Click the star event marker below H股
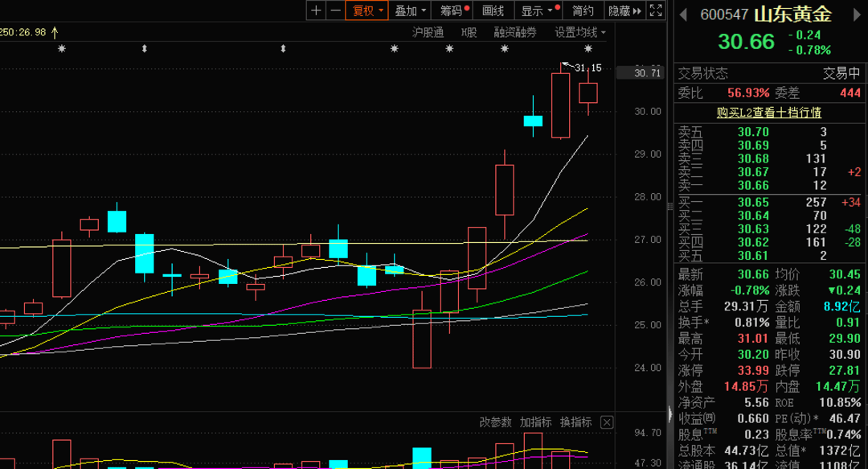 [x=449, y=49]
